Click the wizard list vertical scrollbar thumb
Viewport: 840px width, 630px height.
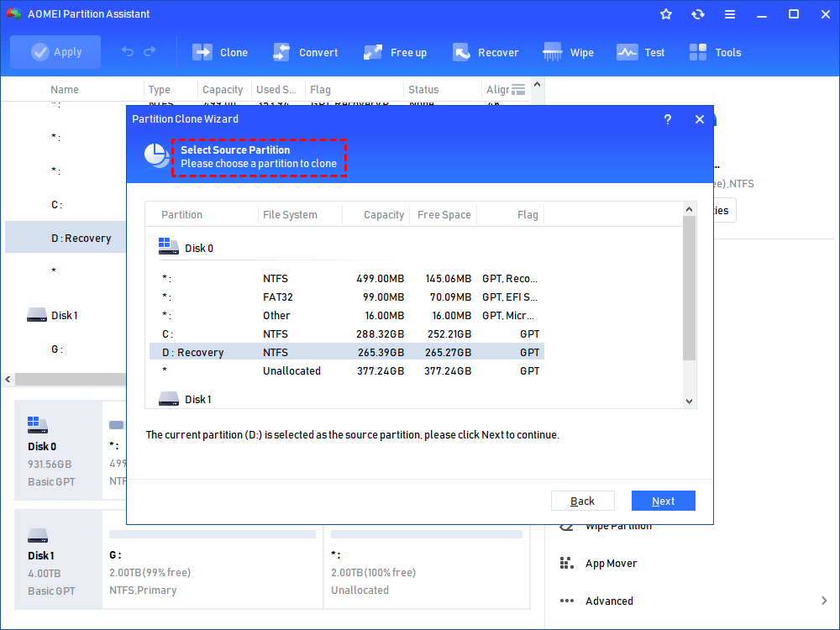690,288
